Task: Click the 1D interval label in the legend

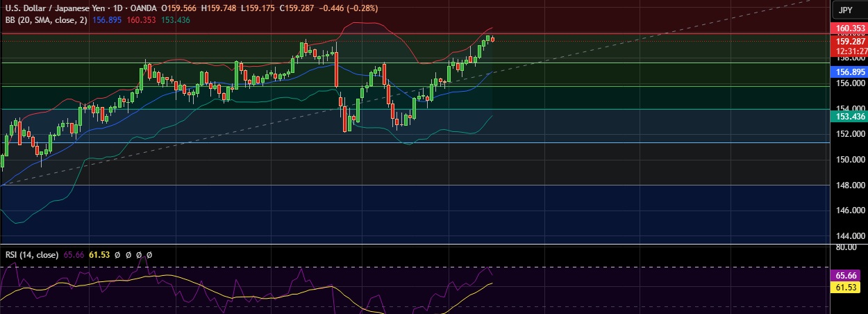Action: (116, 9)
